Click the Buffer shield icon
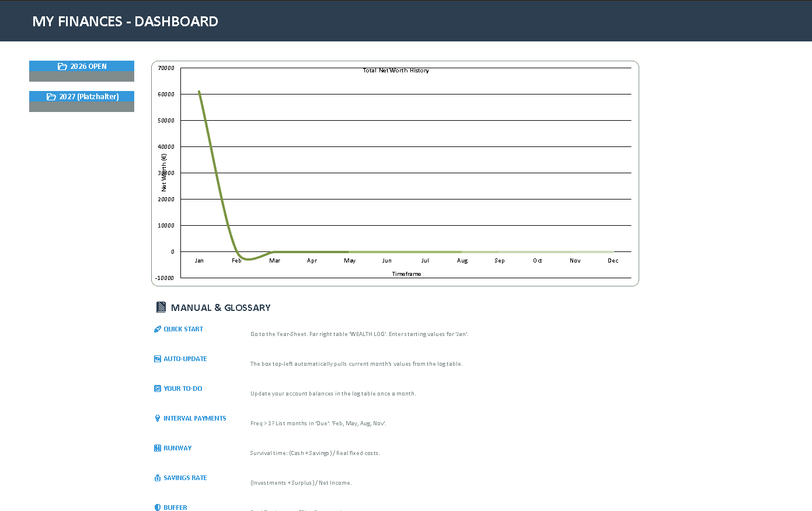Viewport: 812px width, 511px height. (x=157, y=508)
